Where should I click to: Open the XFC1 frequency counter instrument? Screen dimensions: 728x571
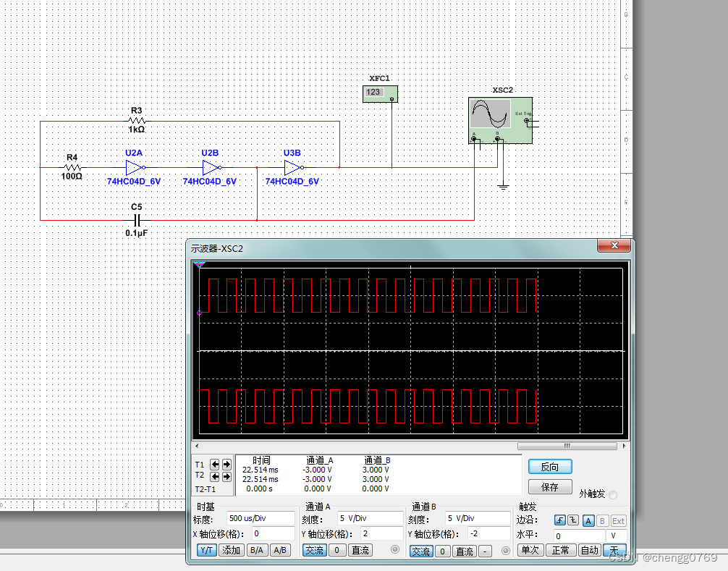click(x=380, y=93)
